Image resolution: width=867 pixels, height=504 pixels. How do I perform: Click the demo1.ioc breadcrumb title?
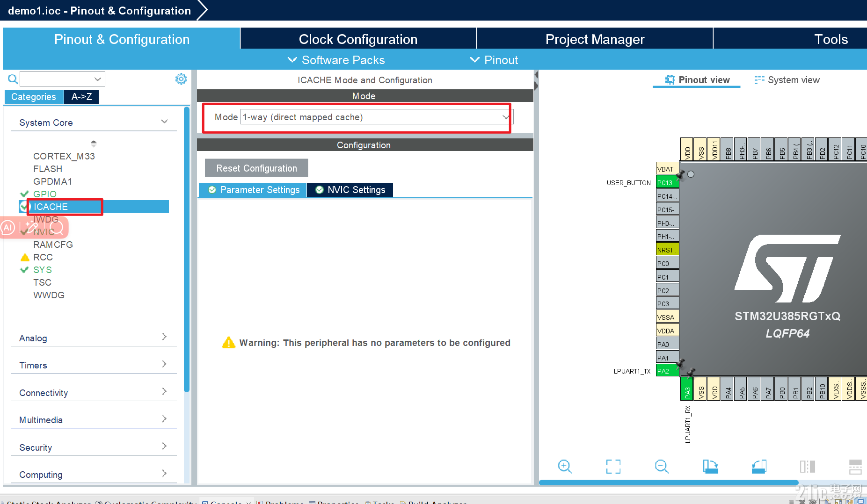point(99,11)
